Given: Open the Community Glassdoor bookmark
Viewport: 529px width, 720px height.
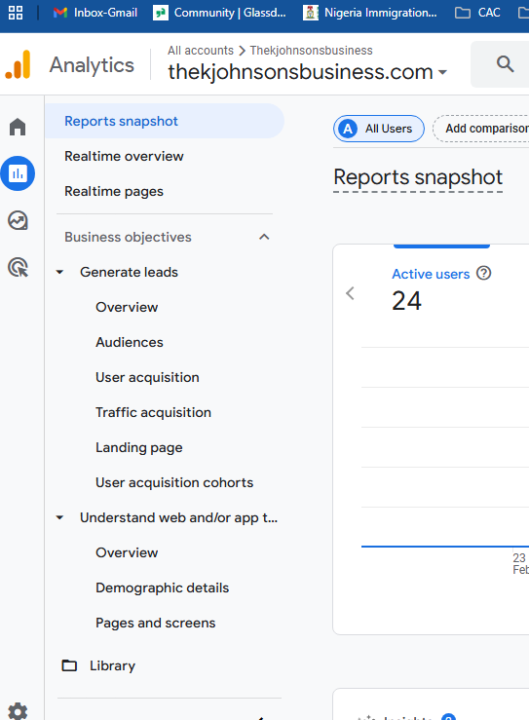Looking at the screenshot, I should 219,13.
